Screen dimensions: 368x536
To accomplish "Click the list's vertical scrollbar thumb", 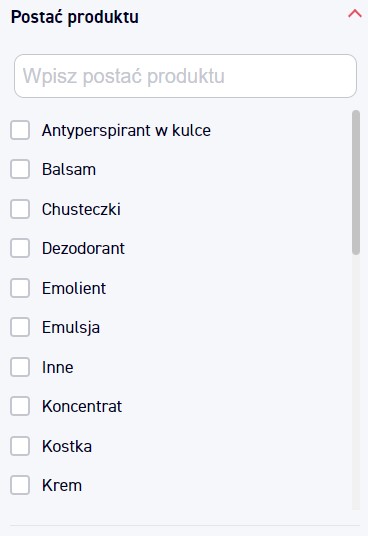I will point(356,183).
